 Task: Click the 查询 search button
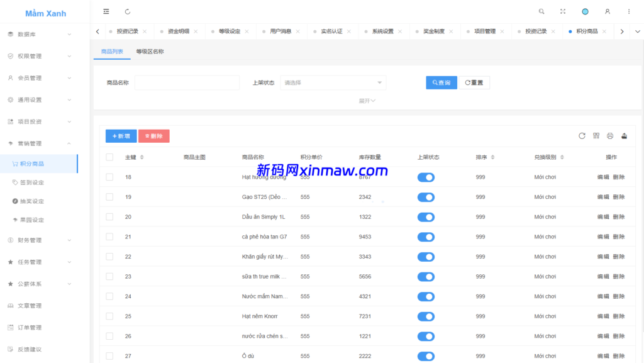[x=441, y=82]
